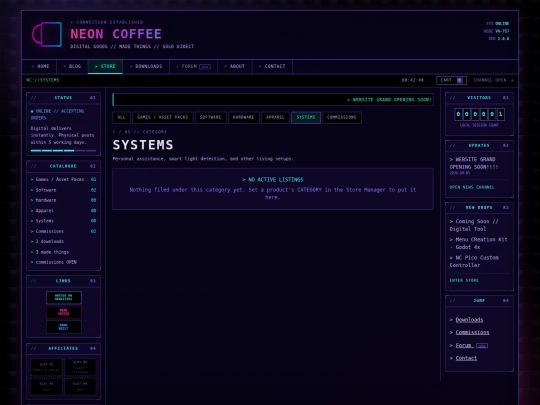Viewport: 540px width, 405px height.
Task: Open the DOWNLOADS nav tab
Action: (x=146, y=66)
